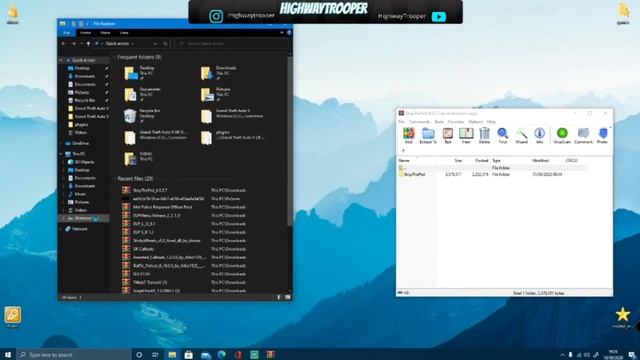Select 3D Objects in navigation pane

[84, 162]
